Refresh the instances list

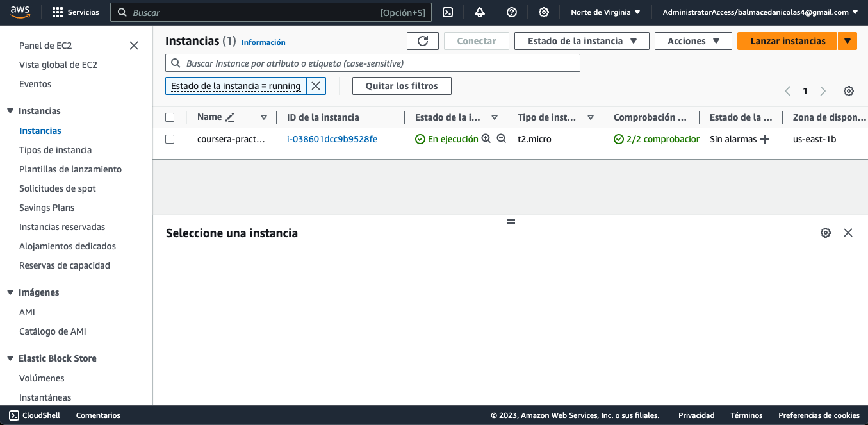[x=423, y=41]
